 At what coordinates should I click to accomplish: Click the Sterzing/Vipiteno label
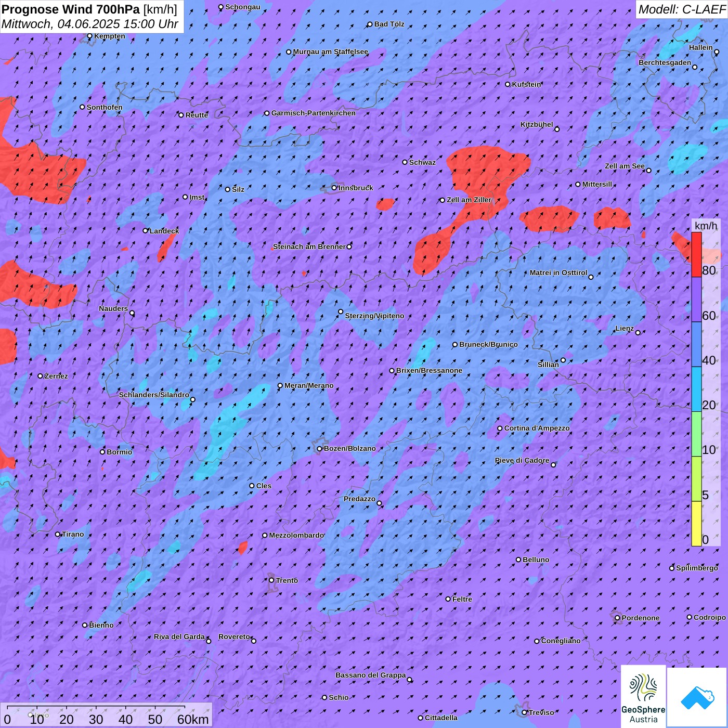coord(374,316)
